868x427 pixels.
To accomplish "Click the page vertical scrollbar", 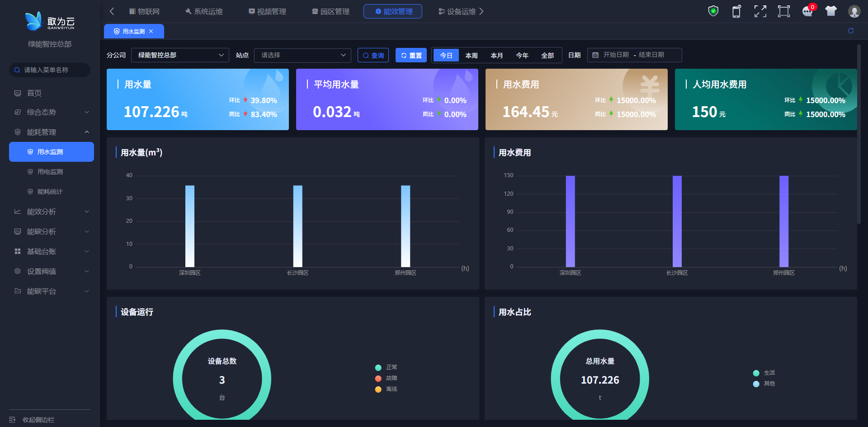I will (x=859, y=134).
